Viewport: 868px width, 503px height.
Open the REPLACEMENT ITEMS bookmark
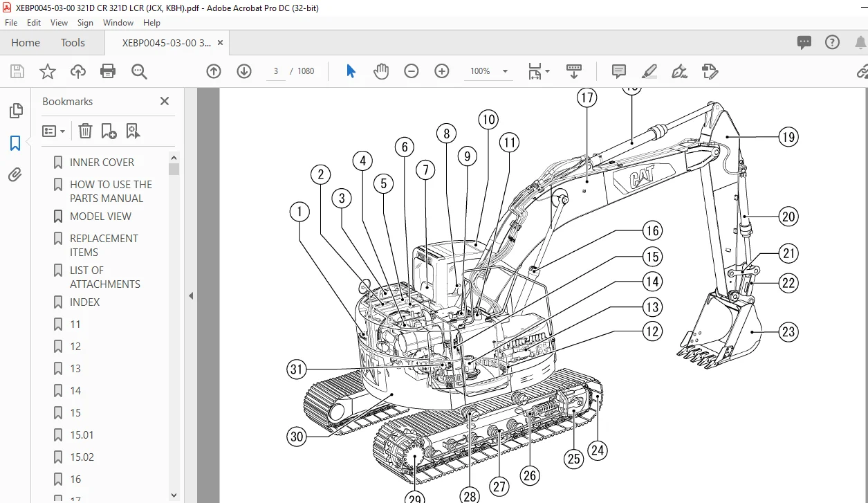click(x=104, y=245)
